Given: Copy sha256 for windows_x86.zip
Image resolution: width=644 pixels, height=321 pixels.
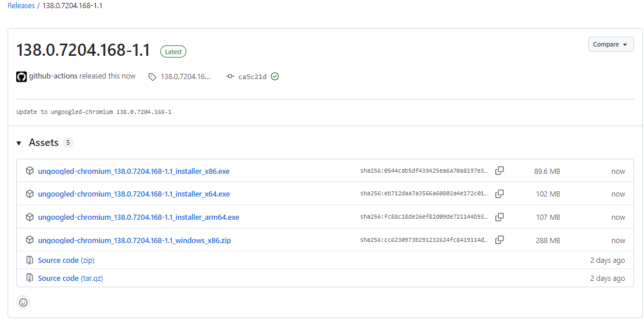Looking at the screenshot, I should pos(499,240).
